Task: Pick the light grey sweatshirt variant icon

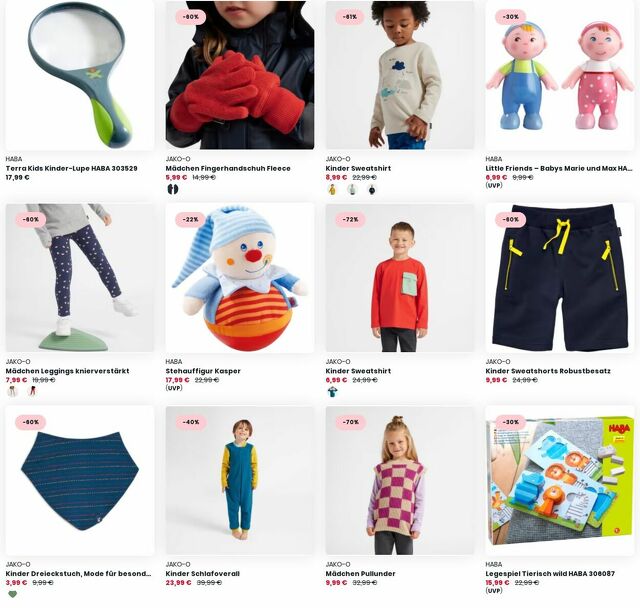Action: pyautogui.click(x=352, y=189)
